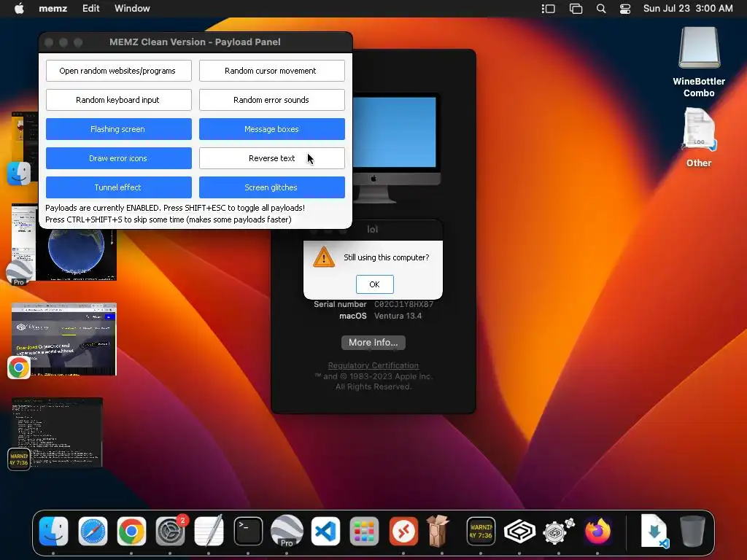
Task: Open the gear hexagon app in Dock
Action: click(x=558, y=531)
